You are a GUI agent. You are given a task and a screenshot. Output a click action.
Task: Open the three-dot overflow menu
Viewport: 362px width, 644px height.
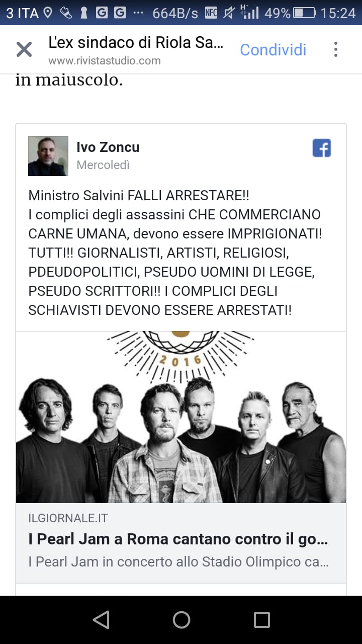pos(335,49)
